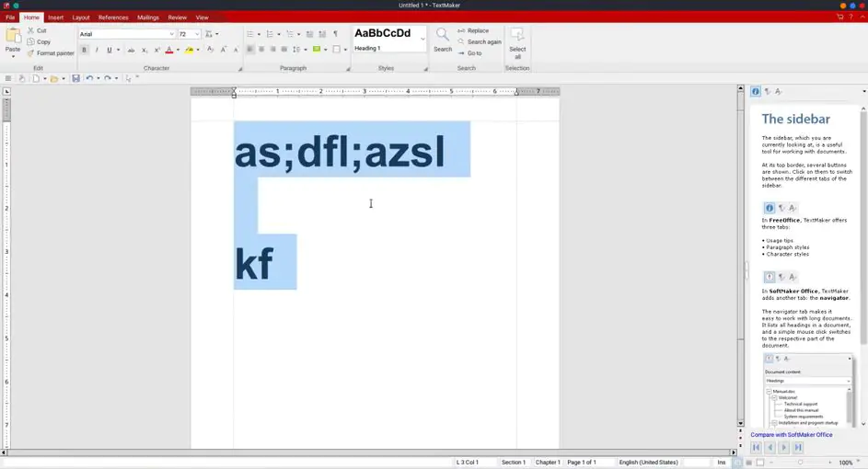Apply subscript formatting
This screenshot has height=469, width=868.
(x=145, y=50)
